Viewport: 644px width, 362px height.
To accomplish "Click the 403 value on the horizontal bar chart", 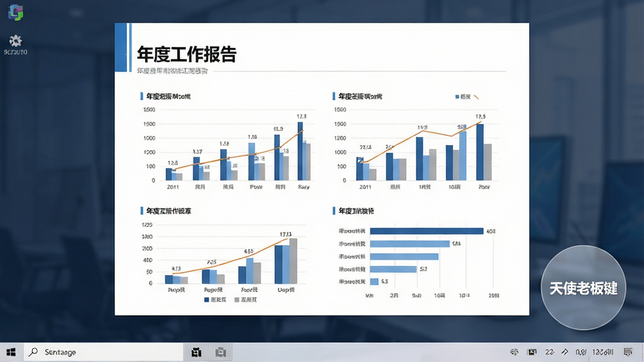I will pos(491,231).
